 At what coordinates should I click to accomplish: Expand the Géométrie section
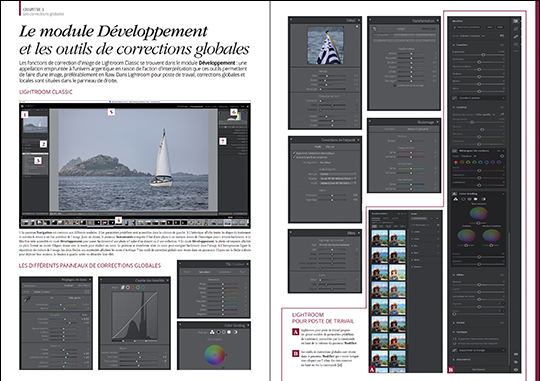point(454,359)
